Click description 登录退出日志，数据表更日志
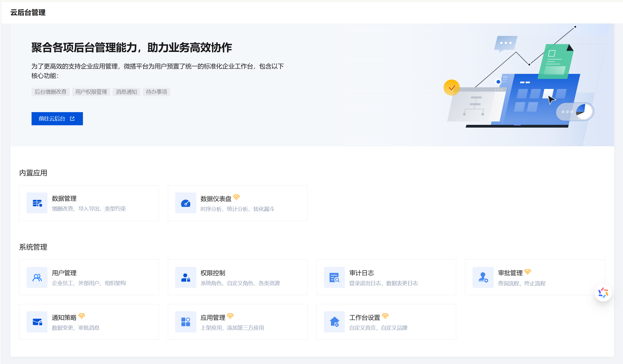 coord(384,283)
